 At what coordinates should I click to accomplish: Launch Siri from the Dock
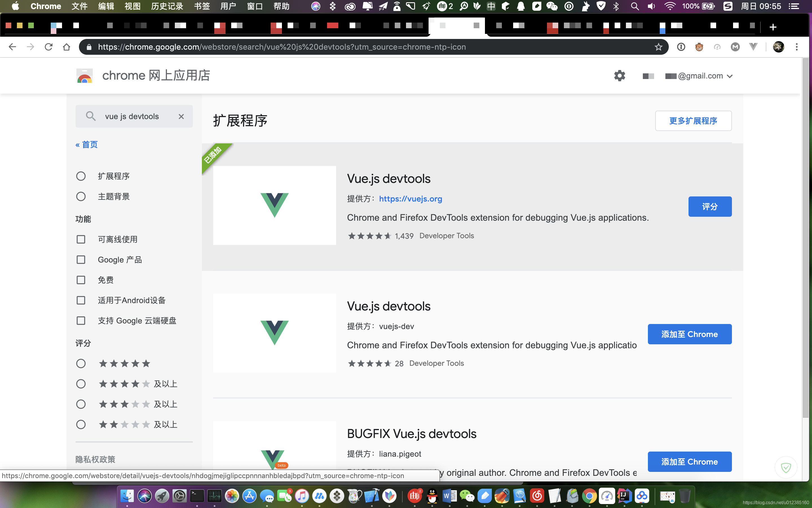145,496
